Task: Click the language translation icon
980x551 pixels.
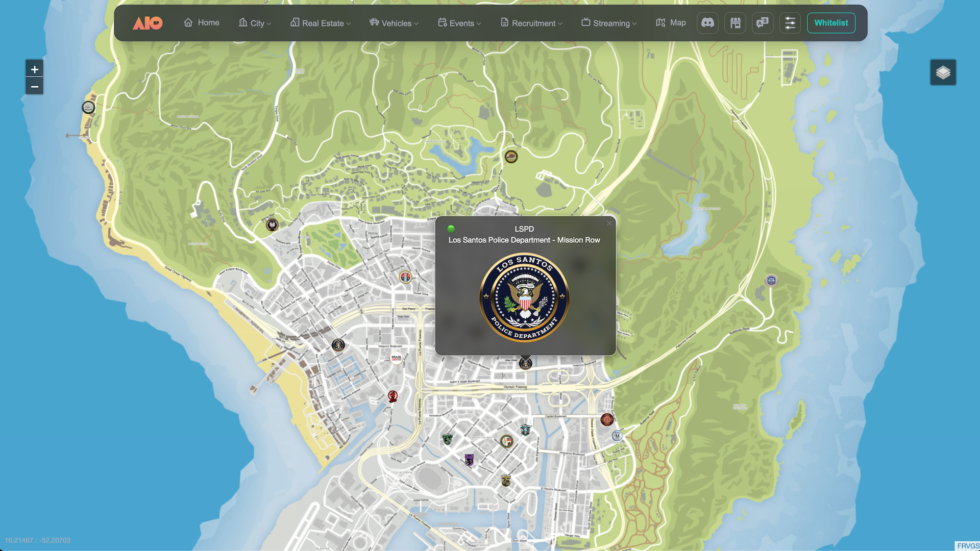Action: pyautogui.click(x=763, y=23)
